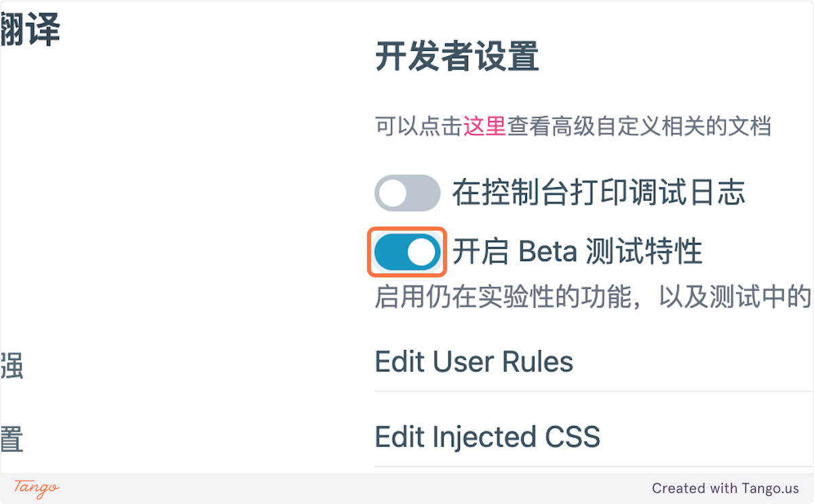Viewport: 814px width, 504px height.
Task: Click the 开启 Beta 测试特性 label text
Action: (x=577, y=252)
